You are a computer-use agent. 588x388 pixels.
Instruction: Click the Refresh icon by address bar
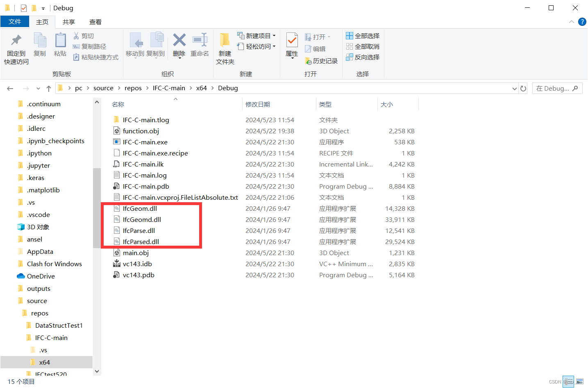pyautogui.click(x=523, y=89)
